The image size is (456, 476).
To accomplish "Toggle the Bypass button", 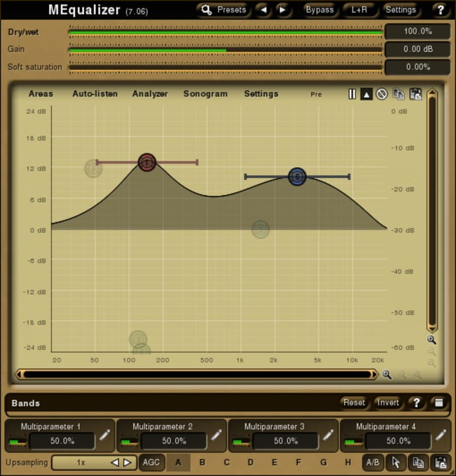I will pos(320,10).
